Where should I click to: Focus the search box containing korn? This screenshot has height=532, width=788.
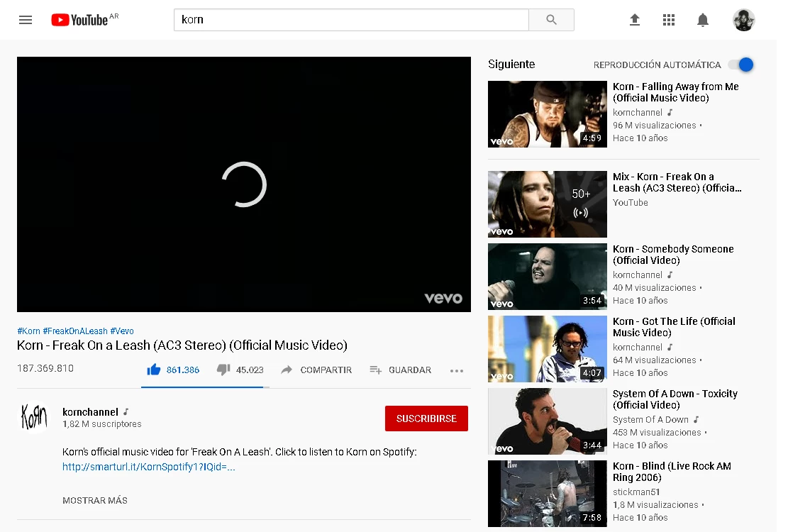coord(351,20)
